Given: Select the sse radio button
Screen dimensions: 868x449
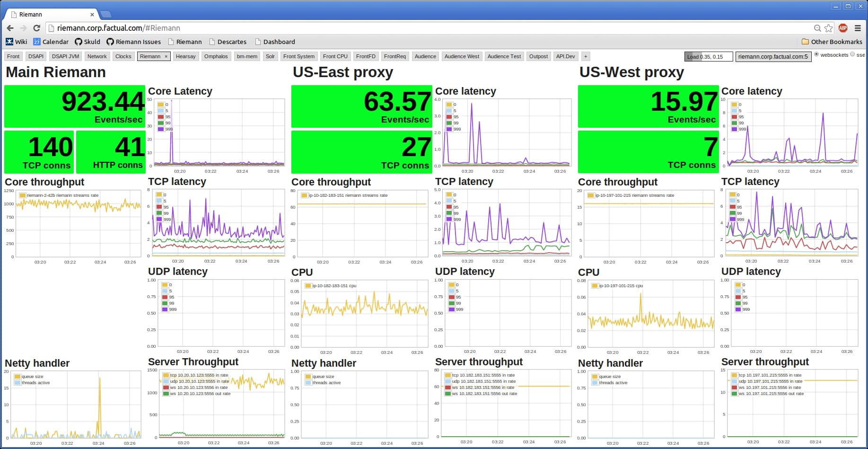Looking at the screenshot, I should point(852,54).
